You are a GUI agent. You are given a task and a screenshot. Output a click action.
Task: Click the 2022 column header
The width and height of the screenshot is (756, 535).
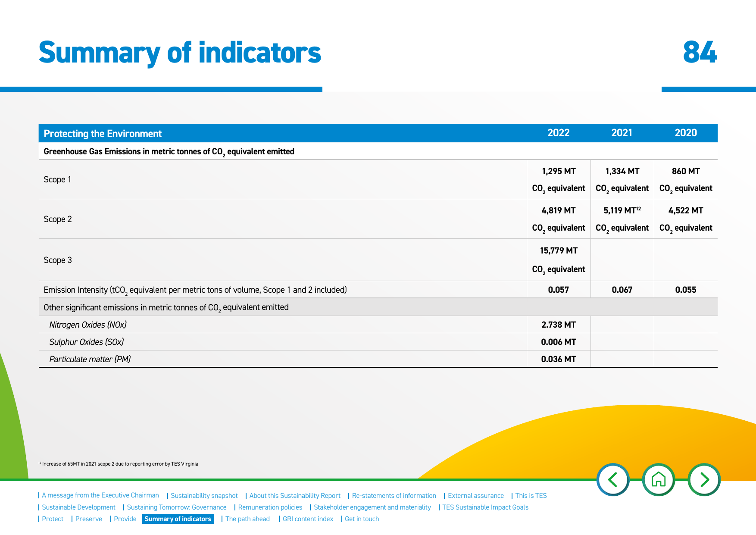559,133
